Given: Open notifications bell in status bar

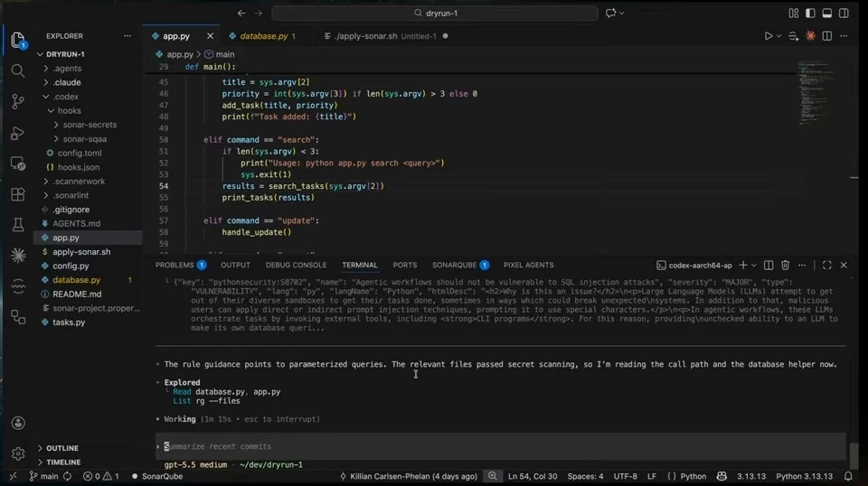Looking at the screenshot, I should point(848,476).
